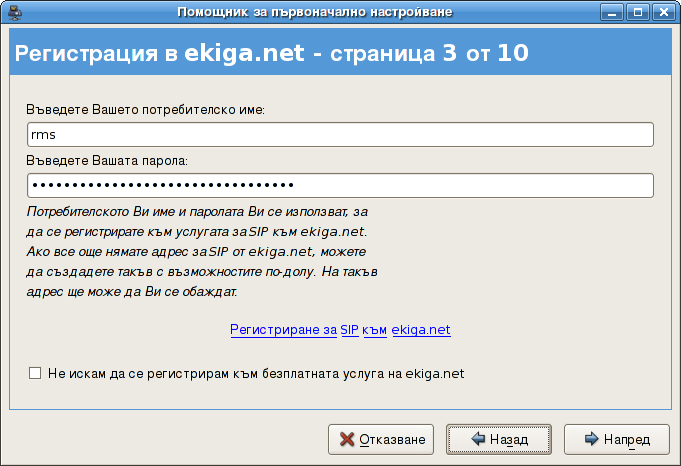Go back with the Назад button
Viewport: 681px width, 466px height.
[x=500, y=439]
